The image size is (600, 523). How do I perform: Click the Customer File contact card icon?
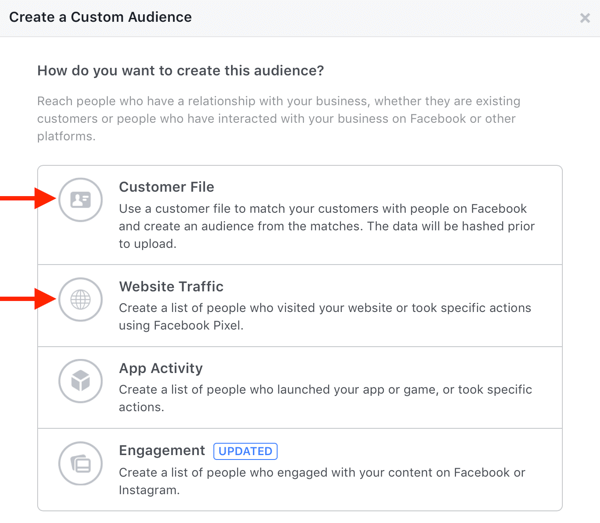80,200
